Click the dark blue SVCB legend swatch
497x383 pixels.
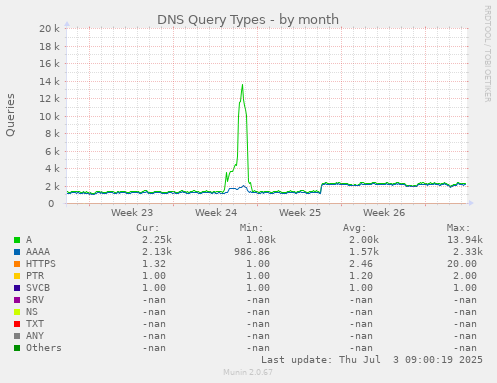click(17, 288)
